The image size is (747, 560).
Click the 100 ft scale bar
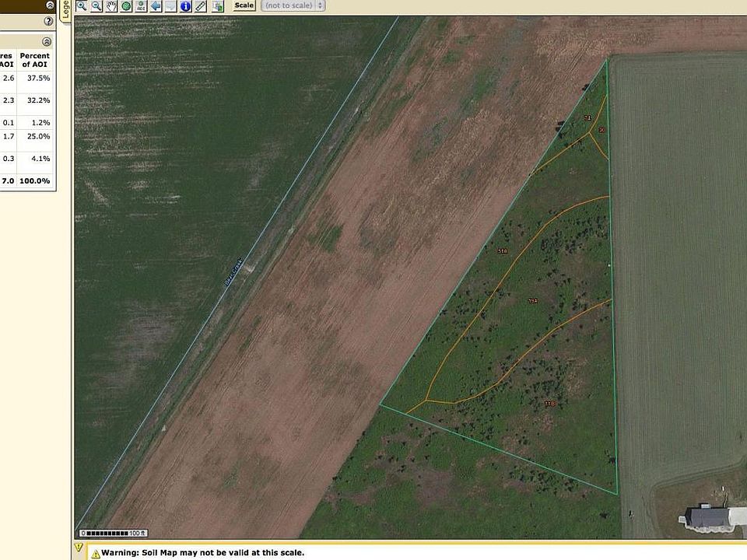114,534
